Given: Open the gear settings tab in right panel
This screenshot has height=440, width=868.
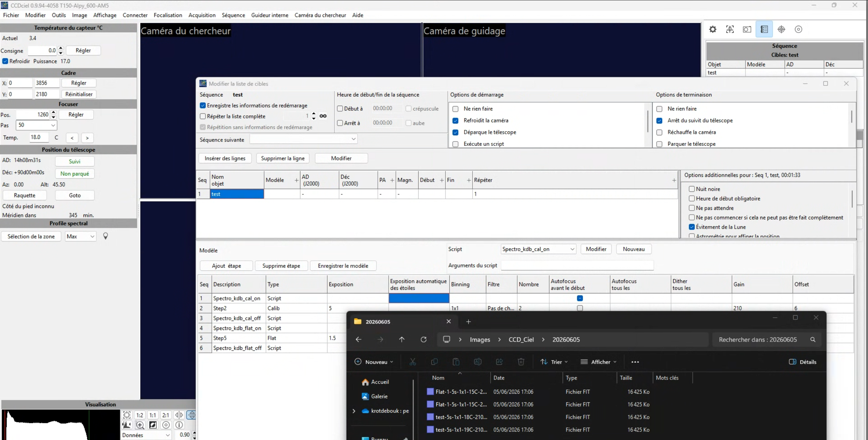Looking at the screenshot, I should tap(713, 29).
